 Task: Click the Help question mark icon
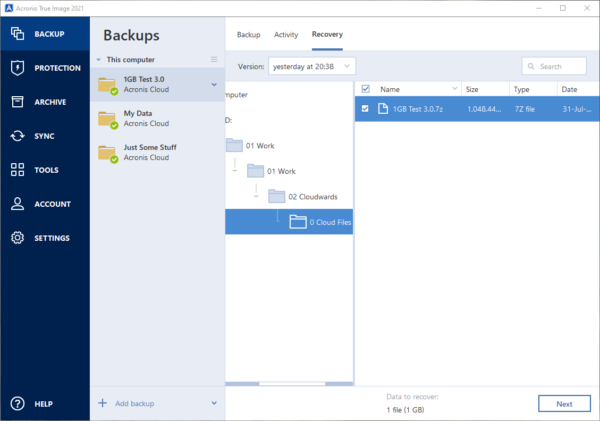pyautogui.click(x=17, y=403)
